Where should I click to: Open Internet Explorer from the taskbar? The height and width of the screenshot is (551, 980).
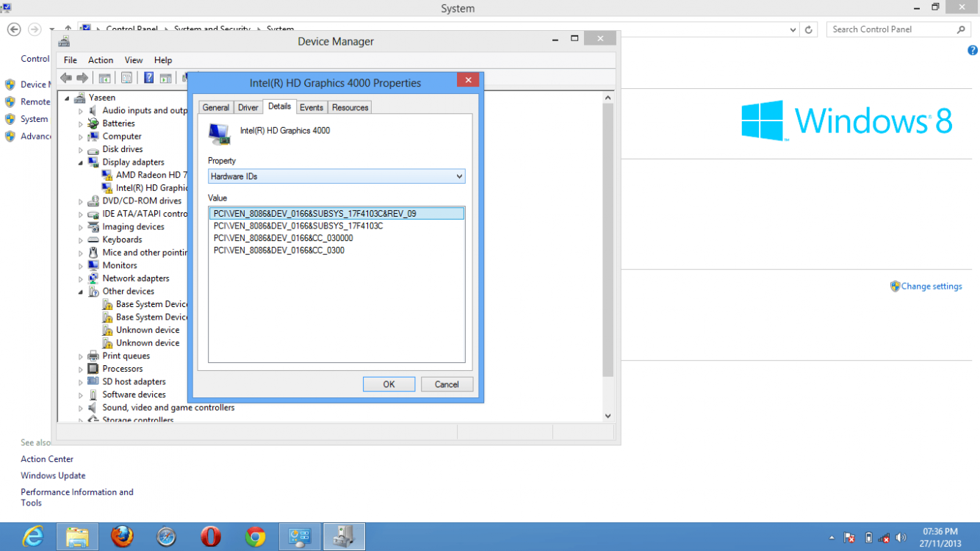pos(32,537)
